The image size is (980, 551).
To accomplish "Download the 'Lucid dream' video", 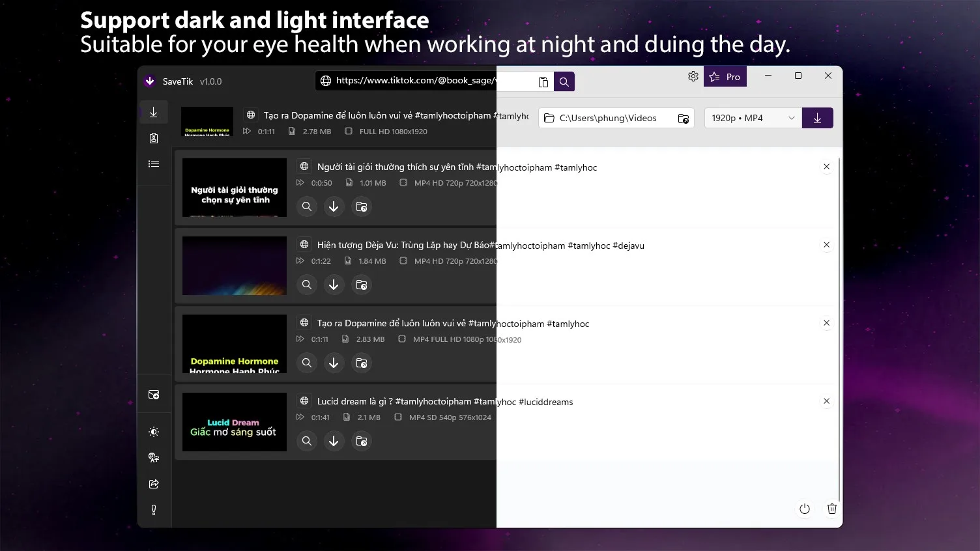I will point(334,441).
